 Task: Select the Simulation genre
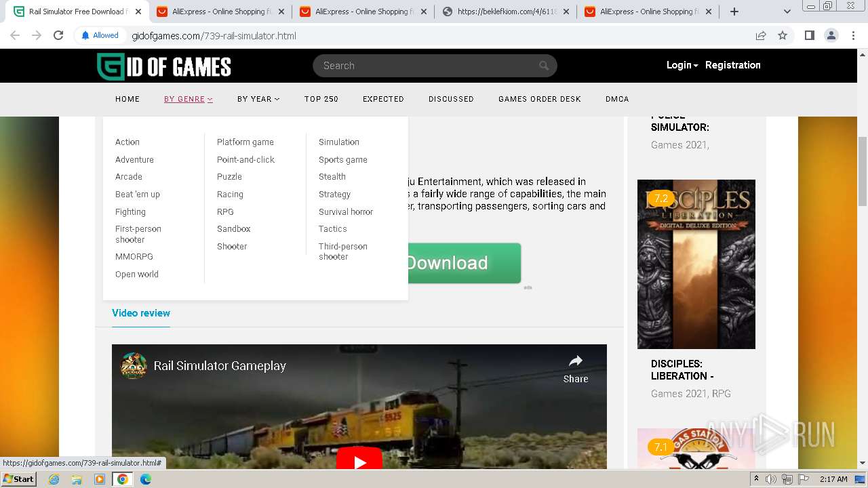pyautogui.click(x=339, y=142)
